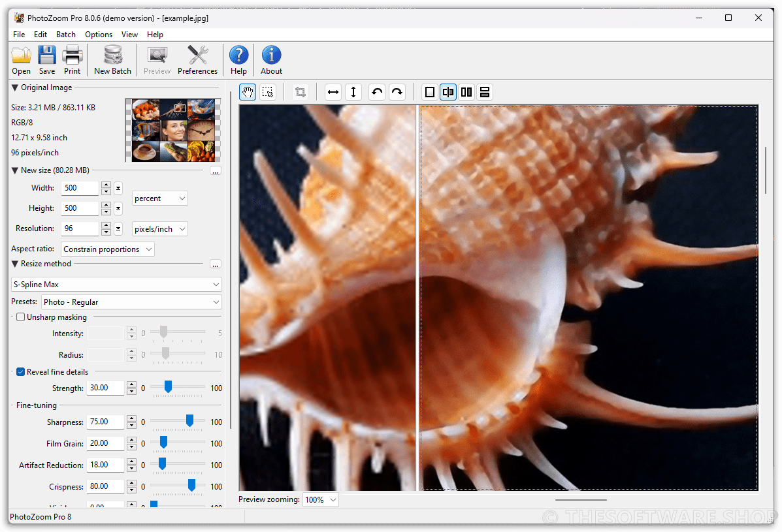
Task: Open the Preview zooming 100% dropdown
Action: click(x=320, y=499)
